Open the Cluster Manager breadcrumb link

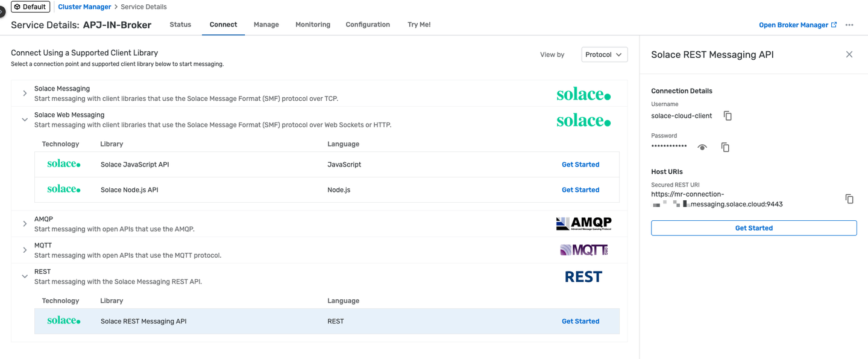pyautogui.click(x=84, y=7)
